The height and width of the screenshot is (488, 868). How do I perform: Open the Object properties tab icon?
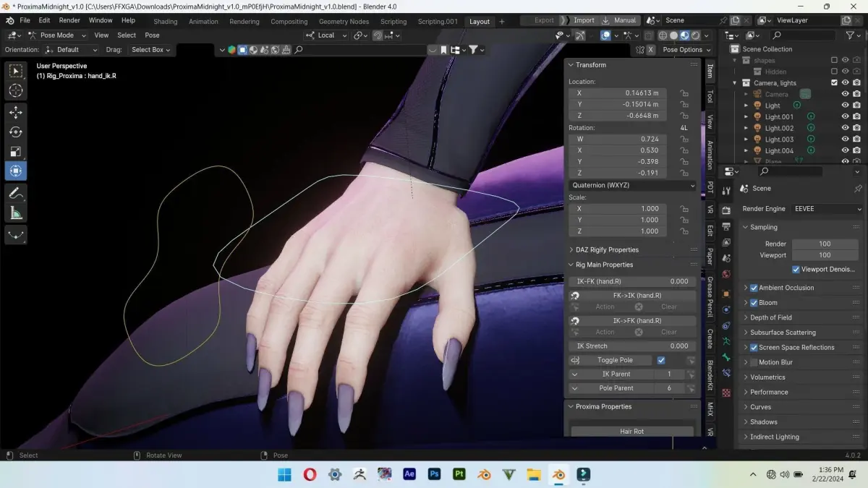726,293
